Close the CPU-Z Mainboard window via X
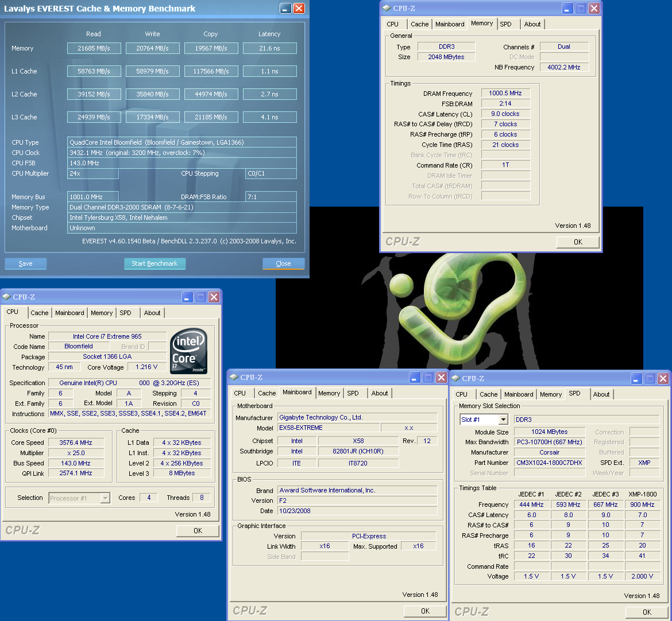Viewport: 672px width, 621px height. point(441,377)
